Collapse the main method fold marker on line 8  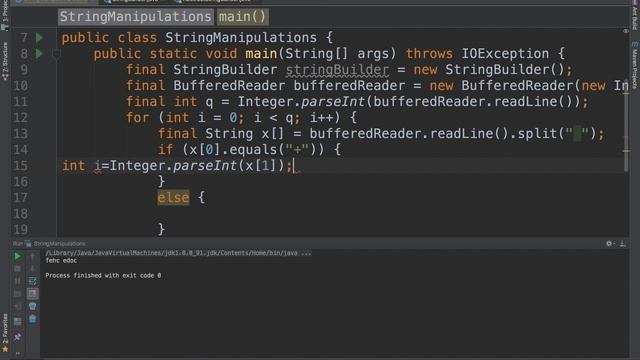click(x=56, y=53)
